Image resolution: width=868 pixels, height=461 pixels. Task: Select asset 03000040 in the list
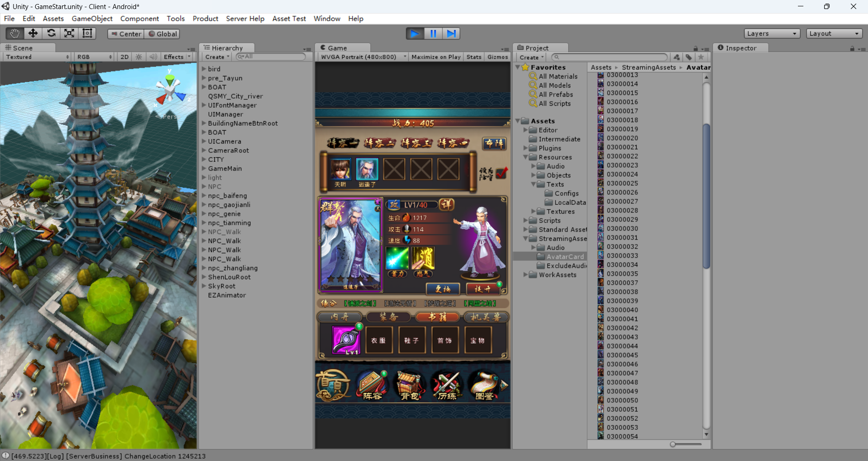click(x=622, y=310)
